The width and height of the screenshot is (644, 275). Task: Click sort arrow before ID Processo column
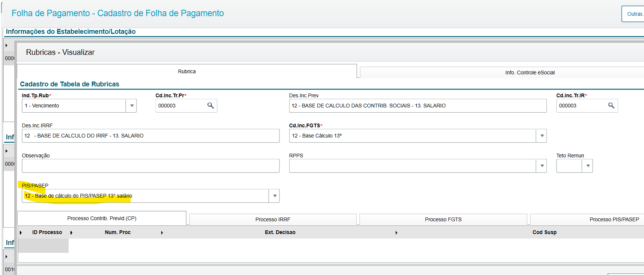(x=21, y=233)
